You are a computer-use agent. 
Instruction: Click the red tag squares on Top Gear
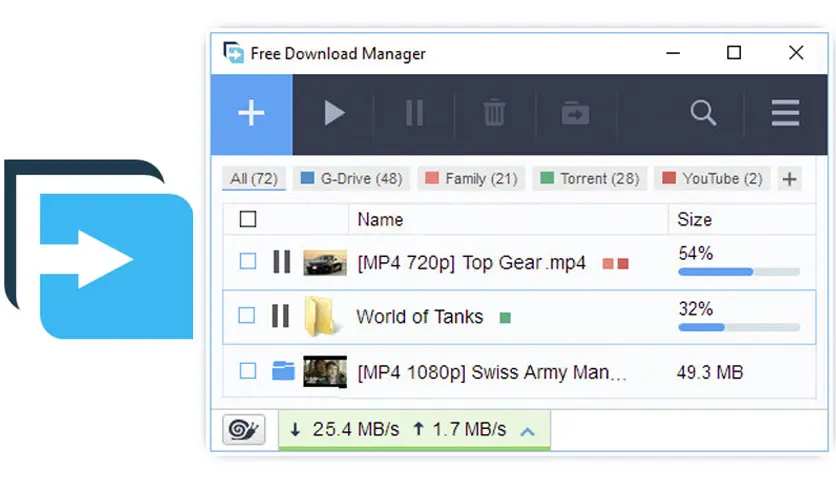[616, 263]
